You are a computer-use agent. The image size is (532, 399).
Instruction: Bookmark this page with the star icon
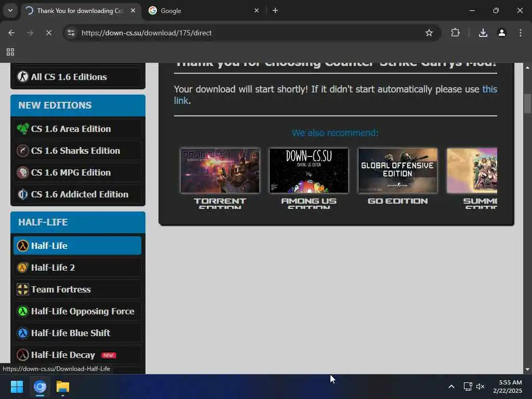[x=429, y=33]
